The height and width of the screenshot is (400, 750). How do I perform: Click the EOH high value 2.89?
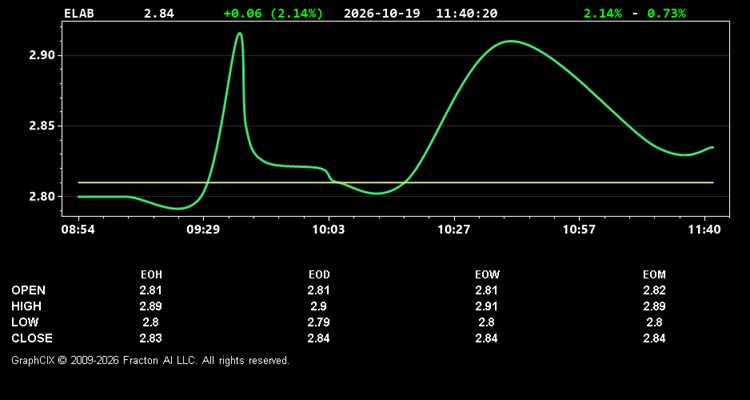coord(151,306)
